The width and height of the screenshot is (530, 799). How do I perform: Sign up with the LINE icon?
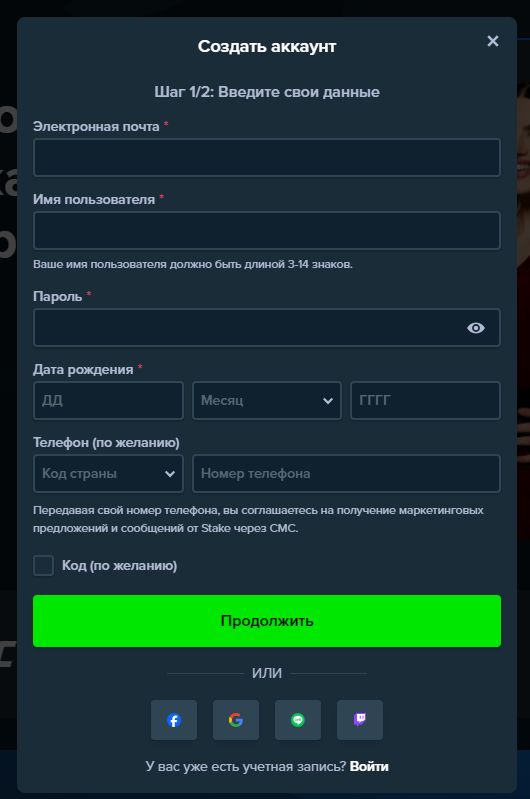pos(298,720)
